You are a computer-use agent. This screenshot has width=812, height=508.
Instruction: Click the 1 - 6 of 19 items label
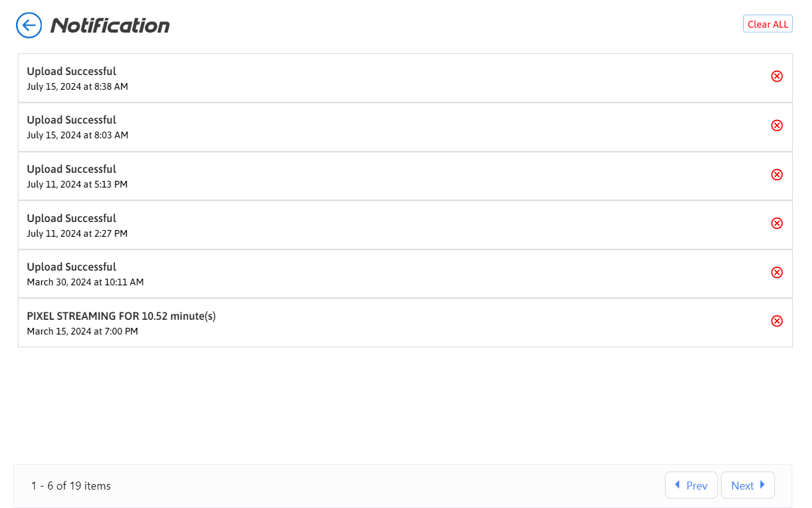point(71,486)
